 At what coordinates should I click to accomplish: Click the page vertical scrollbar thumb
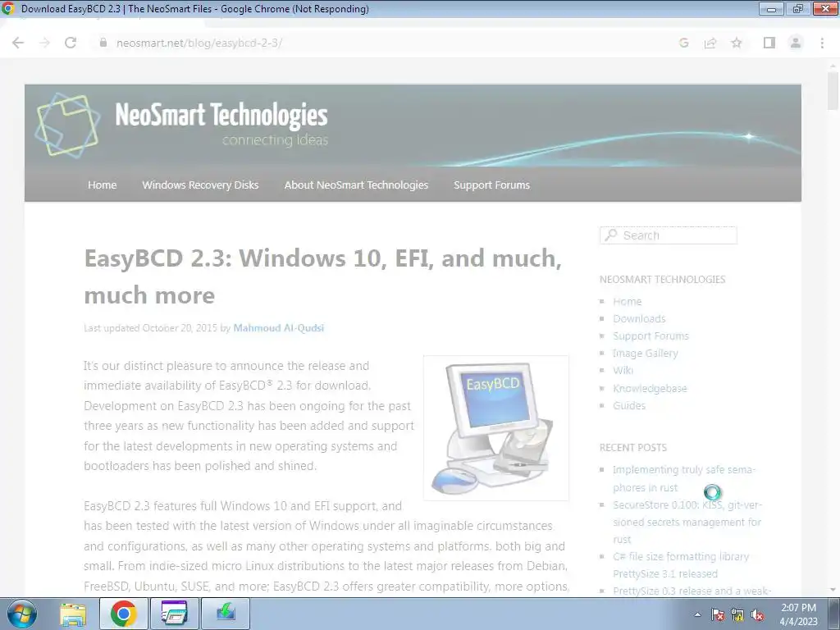click(833, 90)
